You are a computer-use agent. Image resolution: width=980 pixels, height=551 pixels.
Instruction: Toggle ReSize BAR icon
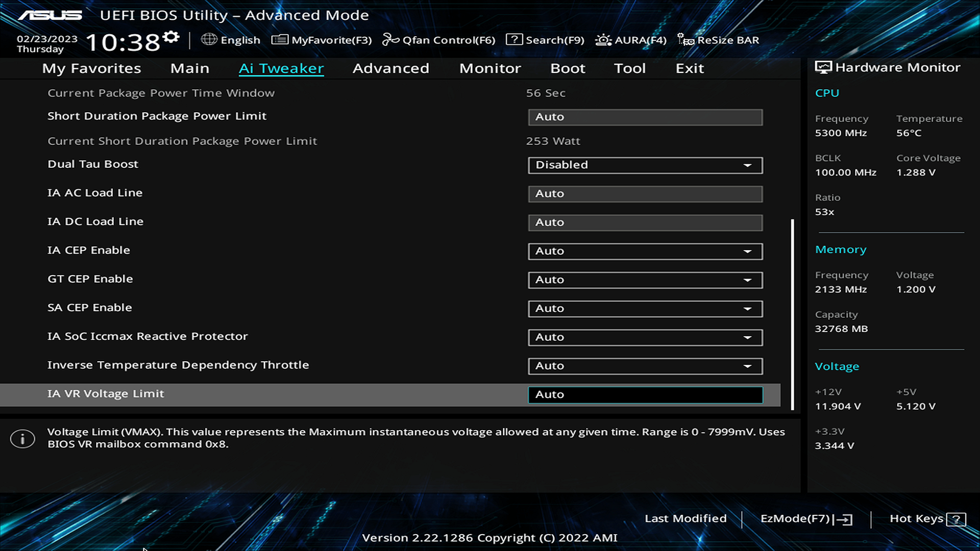[685, 40]
